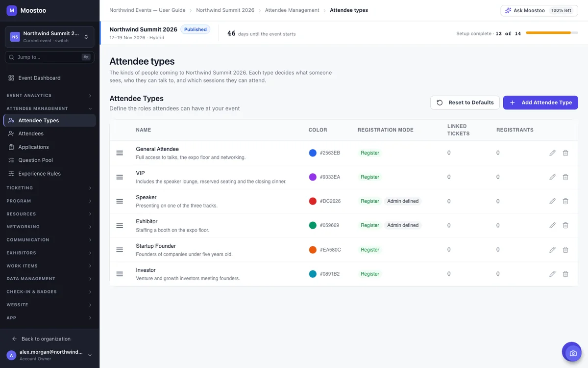Image resolution: width=588 pixels, height=368 pixels.
Task: Expand the Networking section
Action: (49, 227)
